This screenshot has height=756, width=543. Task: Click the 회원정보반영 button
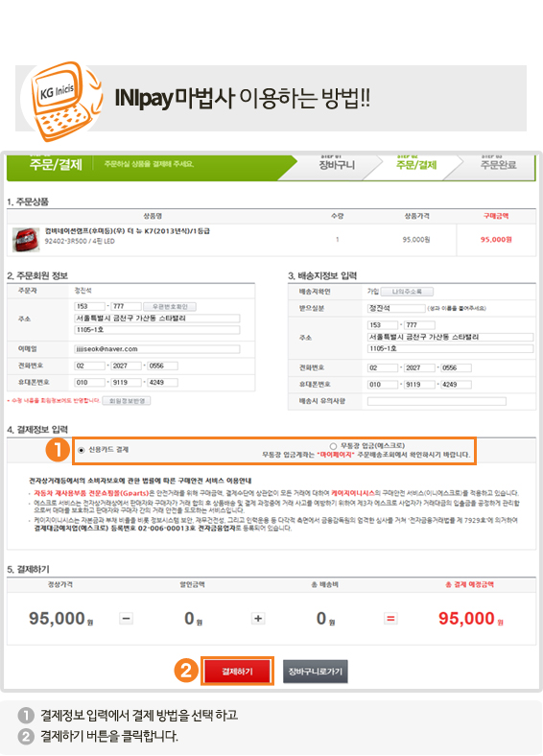click(128, 401)
